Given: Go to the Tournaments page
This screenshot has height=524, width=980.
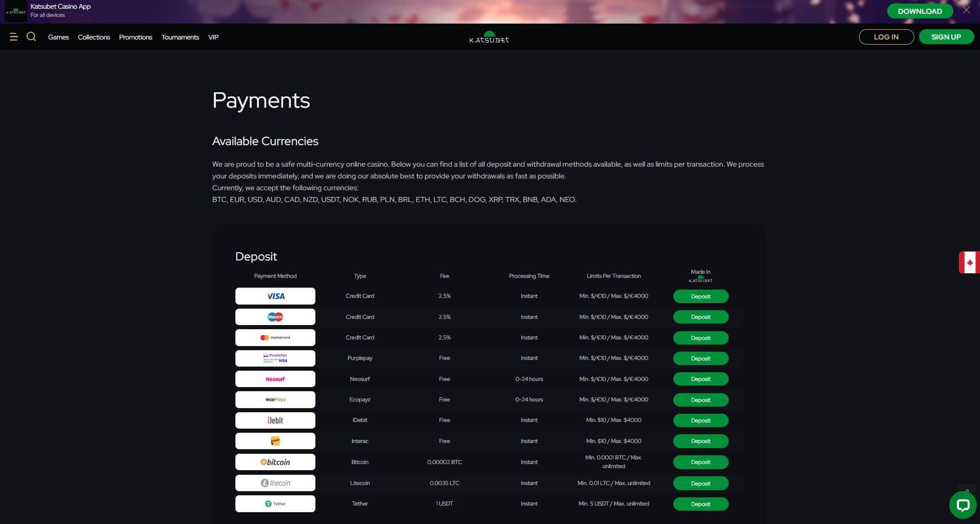Looking at the screenshot, I should tap(180, 37).
